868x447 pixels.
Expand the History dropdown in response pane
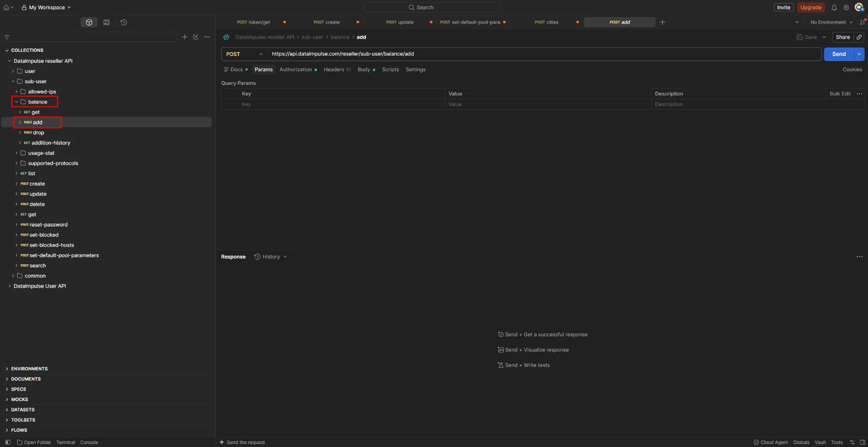pos(270,257)
